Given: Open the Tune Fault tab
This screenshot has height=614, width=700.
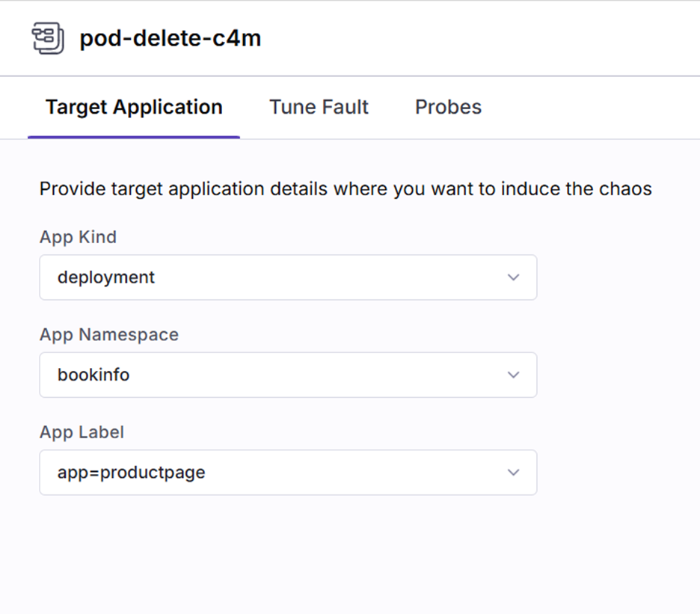Looking at the screenshot, I should pos(319,107).
